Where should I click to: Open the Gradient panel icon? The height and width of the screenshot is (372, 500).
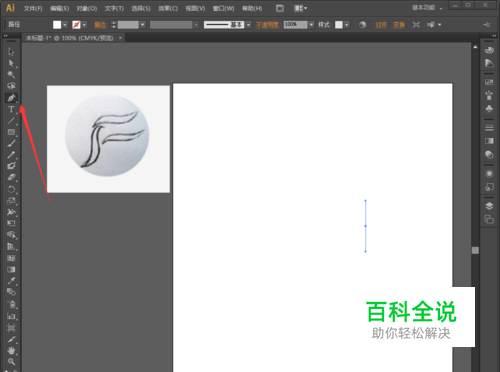[489, 141]
